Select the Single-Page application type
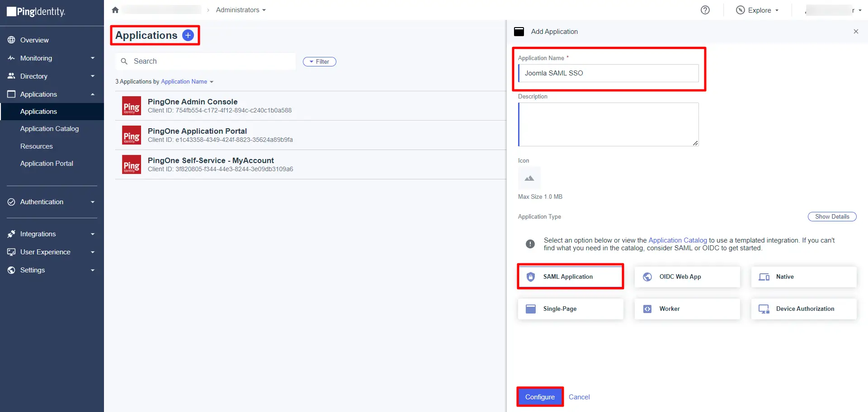Viewport: 868px width, 412px height. tap(571, 309)
